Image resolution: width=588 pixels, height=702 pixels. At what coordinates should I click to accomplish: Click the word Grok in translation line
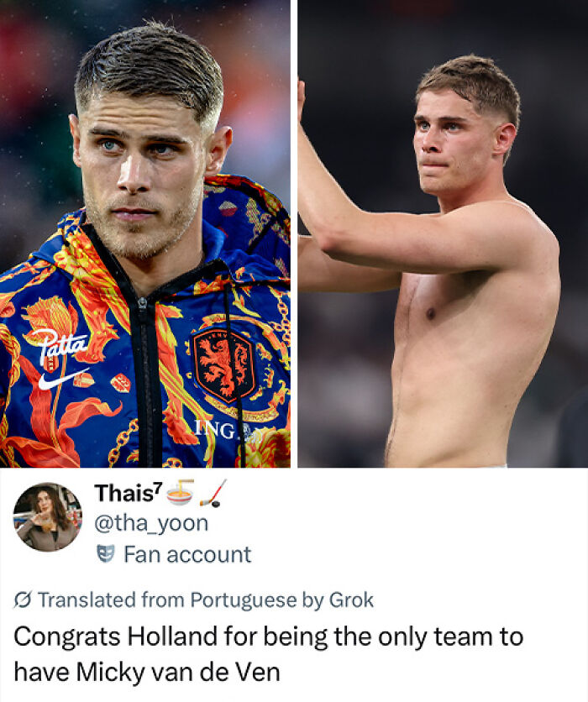click(351, 600)
